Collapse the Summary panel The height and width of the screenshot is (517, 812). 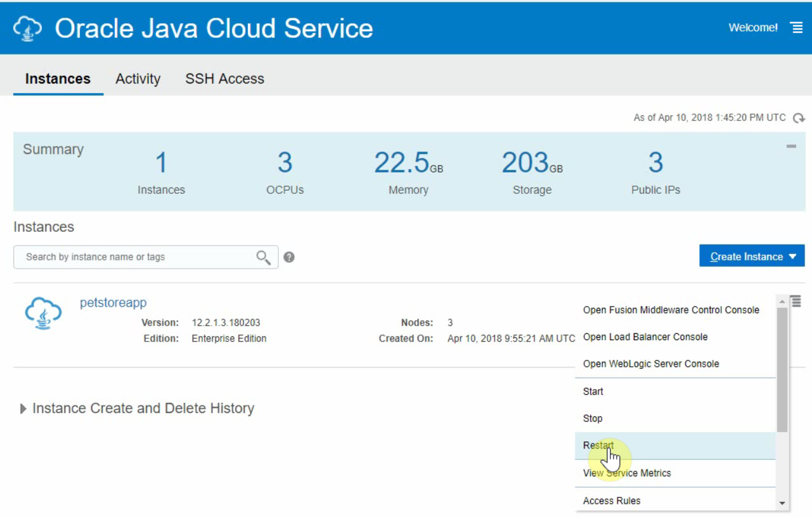pos(791,146)
